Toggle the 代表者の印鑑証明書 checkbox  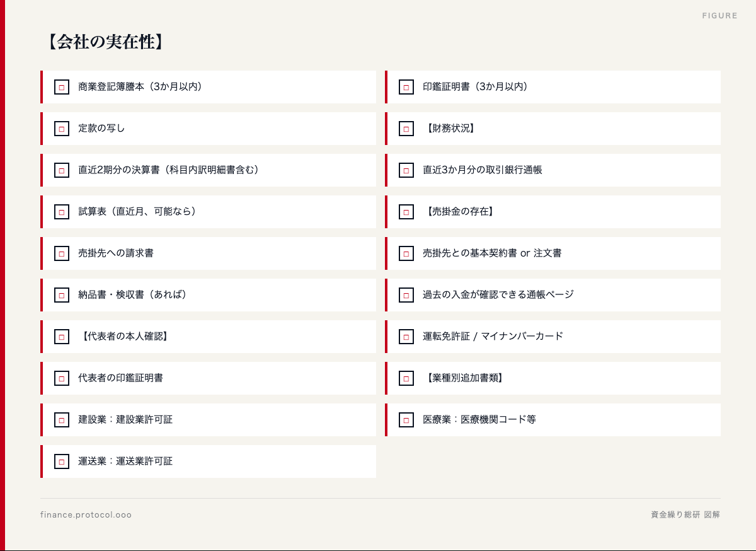click(x=61, y=378)
